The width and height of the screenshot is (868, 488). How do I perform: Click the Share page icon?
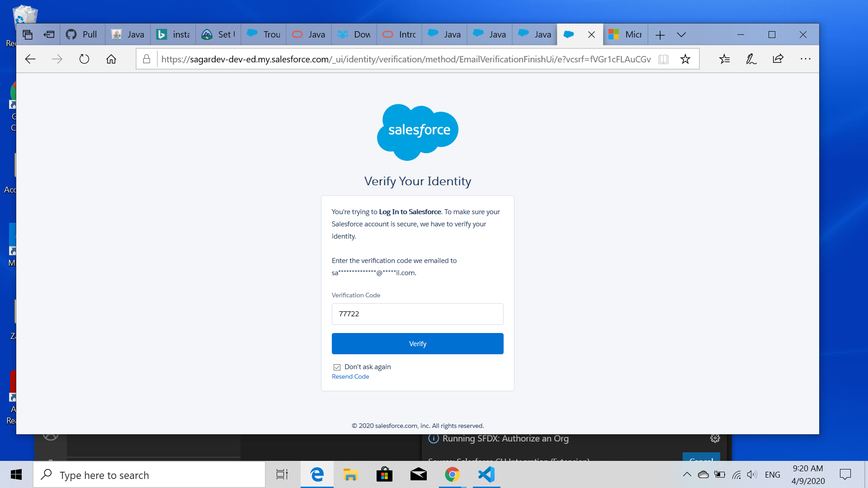(778, 59)
